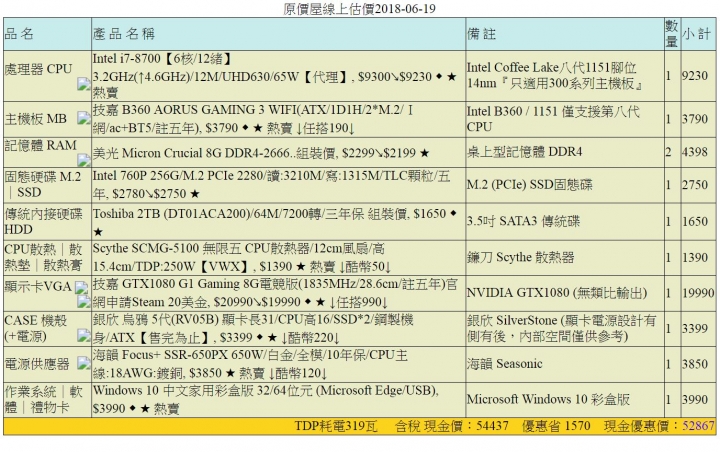Select the 優惠省 1570 discount text

coord(556,426)
